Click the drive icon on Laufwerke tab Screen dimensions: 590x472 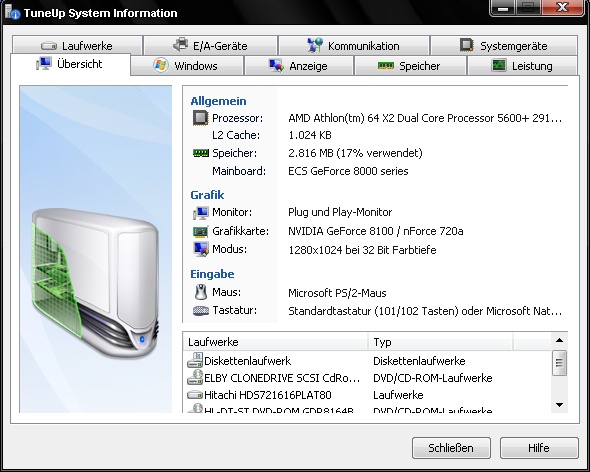(x=49, y=46)
